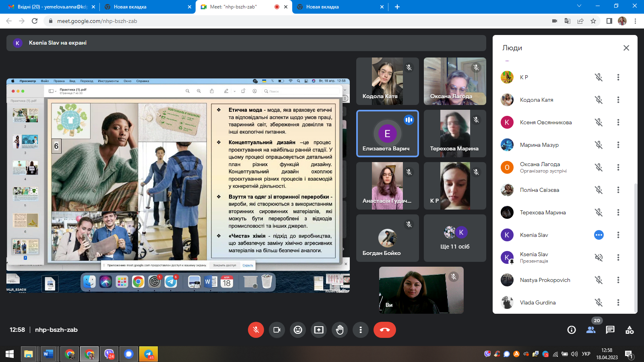Click muted mic icon for Vlada Gurdina
Image resolution: width=644 pixels, height=362 pixels.
599,302
